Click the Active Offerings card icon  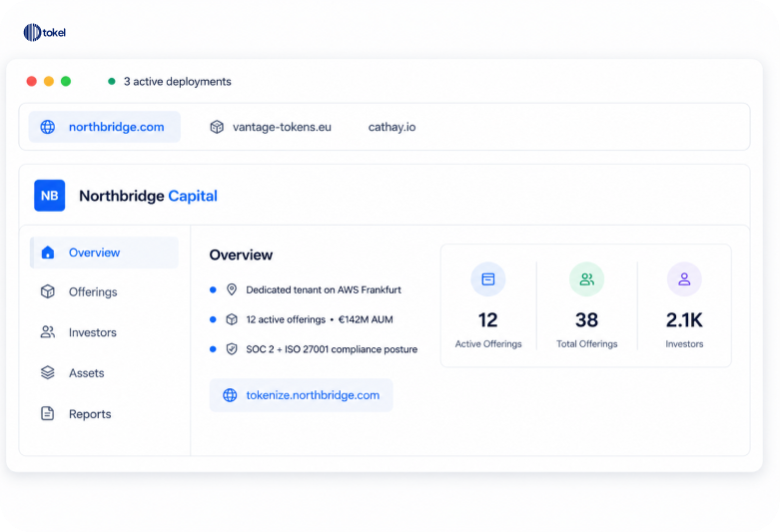tap(488, 278)
